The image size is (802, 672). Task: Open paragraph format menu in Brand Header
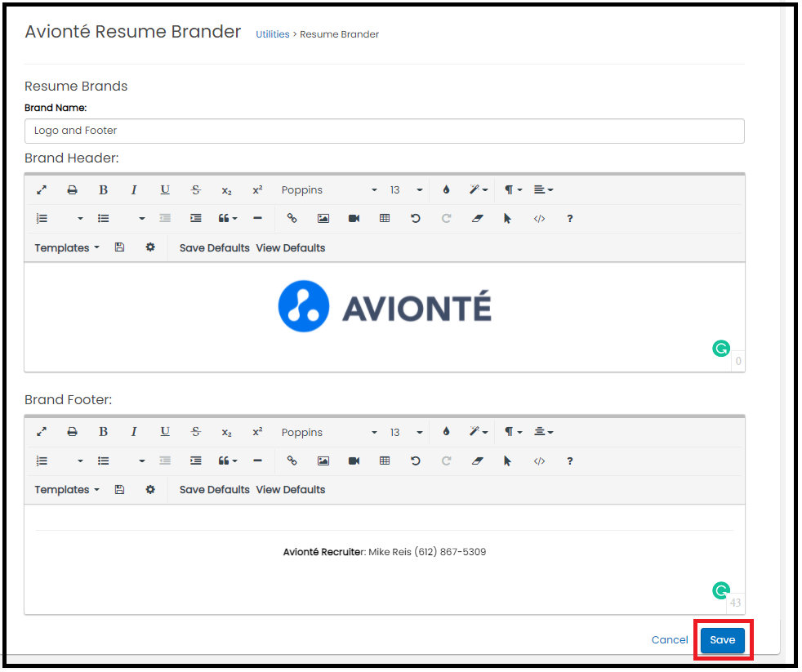pyautogui.click(x=513, y=189)
